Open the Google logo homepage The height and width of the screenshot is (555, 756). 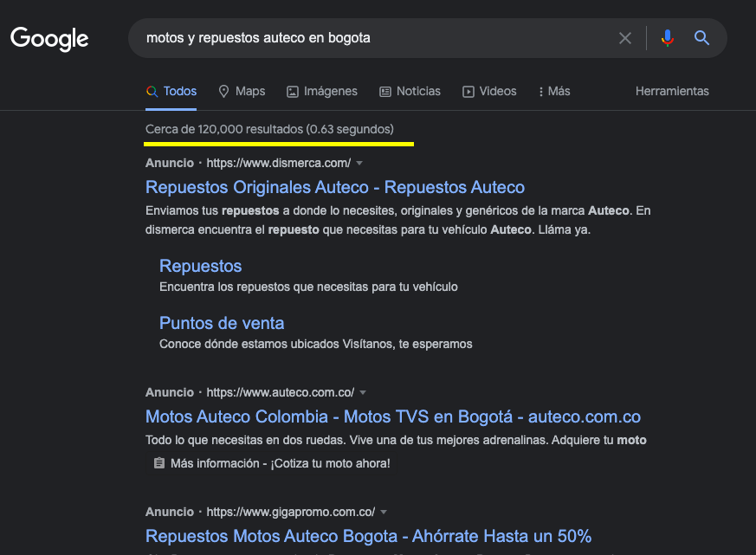49,39
